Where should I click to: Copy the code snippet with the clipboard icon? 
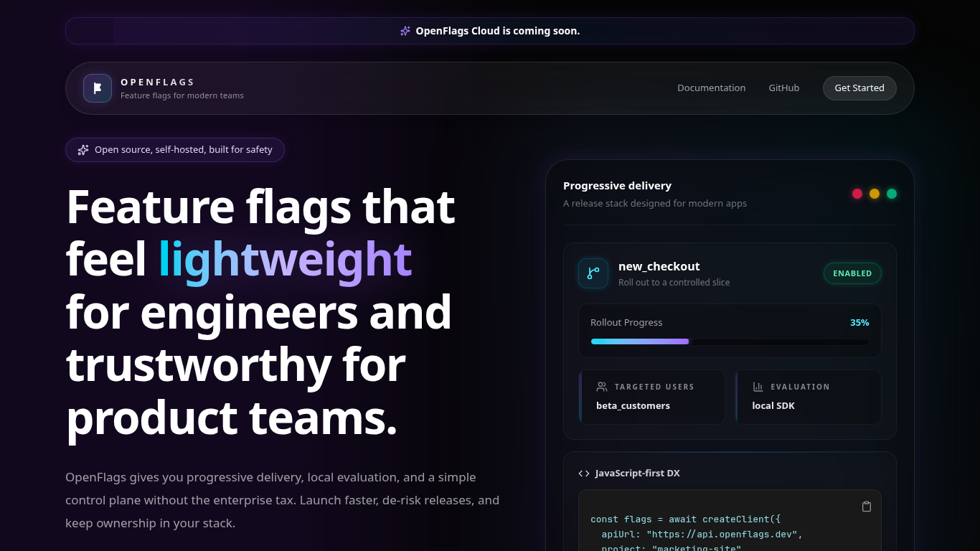pos(867,507)
